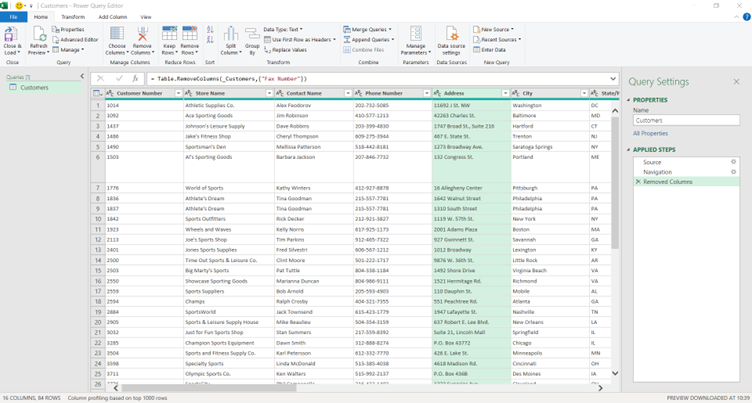Open the Help question mark icon

pos(747,17)
